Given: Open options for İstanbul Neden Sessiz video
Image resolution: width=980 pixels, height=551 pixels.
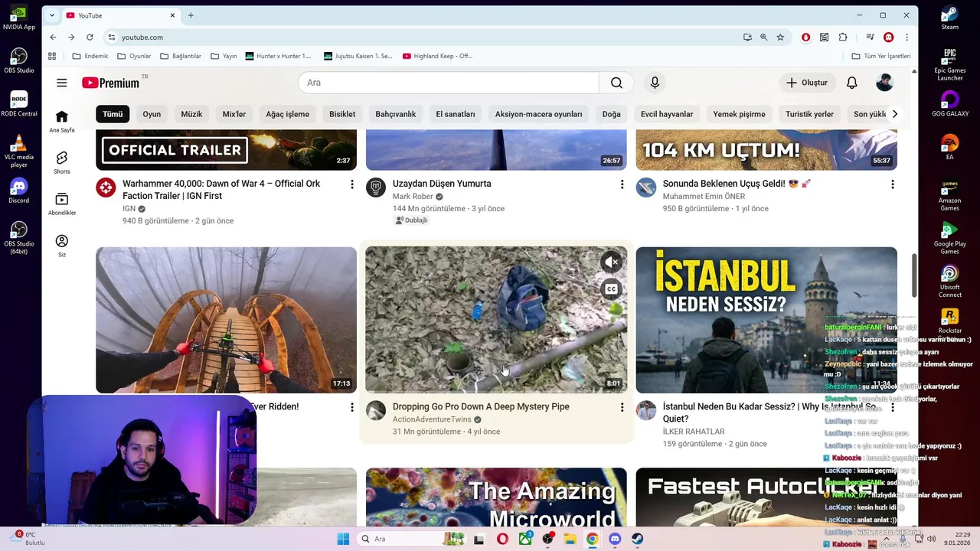Looking at the screenshot, I should tap(892, 407).
